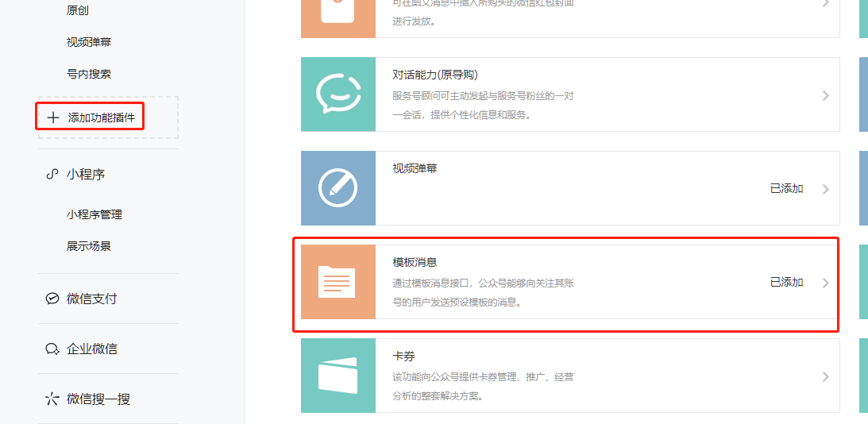Click the 企业微信 icon in sidebar
The height and width of the screenshot is (424, 868).
52,349
